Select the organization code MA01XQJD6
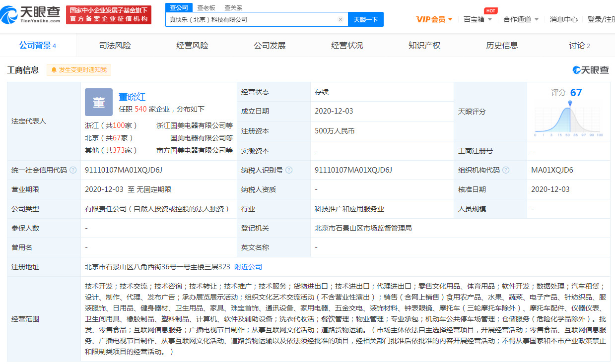Viewport: 615px width, 364px height. 552,170
